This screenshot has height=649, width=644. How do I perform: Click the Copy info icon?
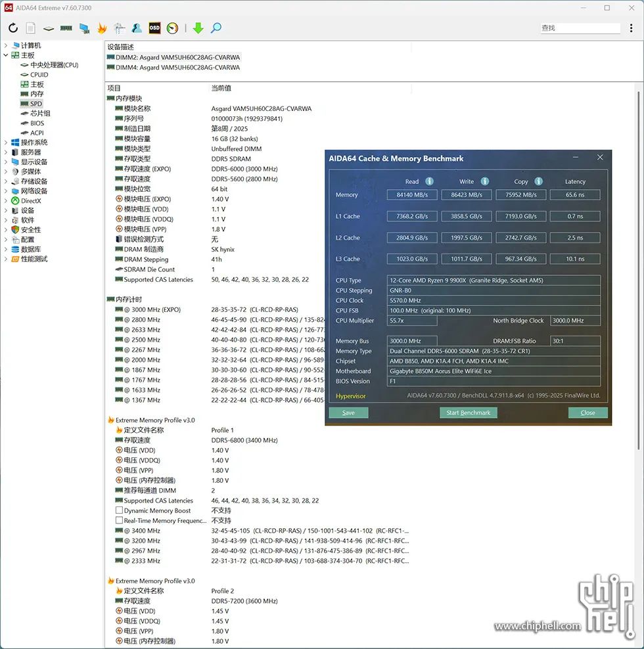[x=538, y=181]
